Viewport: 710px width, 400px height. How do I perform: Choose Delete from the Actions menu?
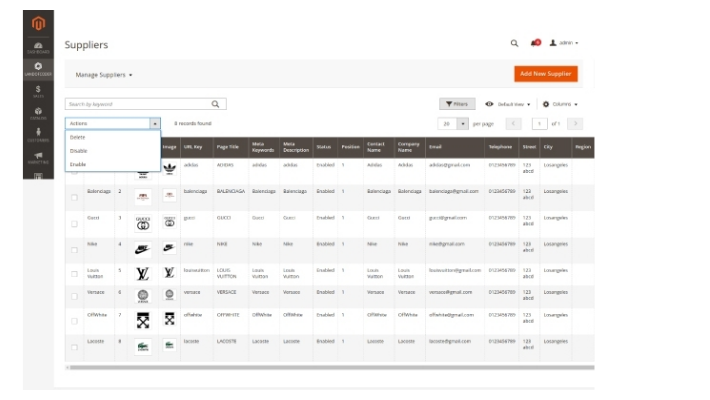coord(78,137)
